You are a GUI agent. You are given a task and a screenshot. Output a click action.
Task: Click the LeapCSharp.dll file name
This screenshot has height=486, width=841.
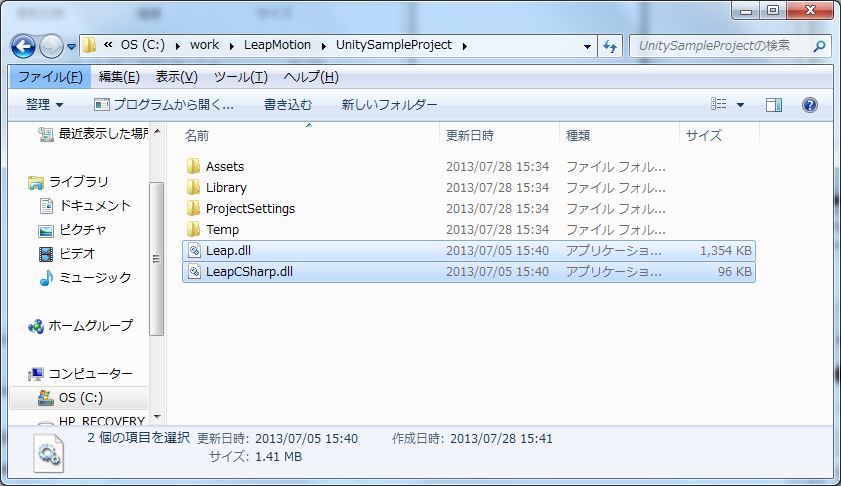[249, 271]
